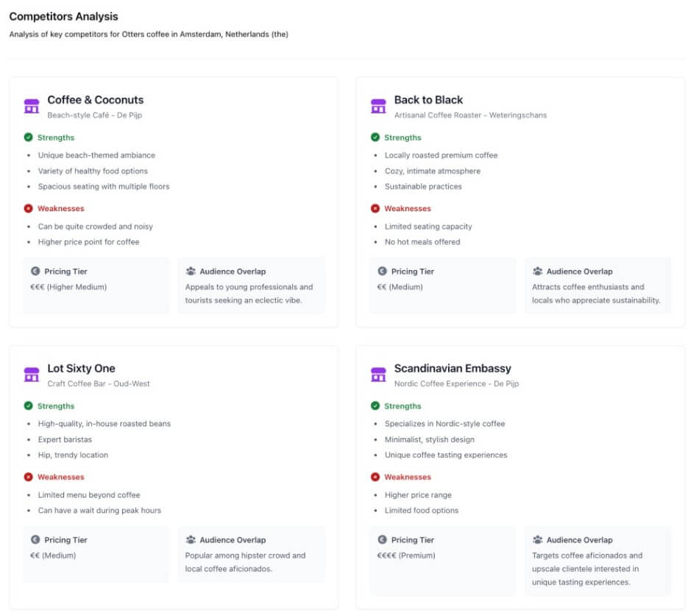
Task: Click '€€€€ (Premium)' pricing value
Action: click(x=406, y=556)
